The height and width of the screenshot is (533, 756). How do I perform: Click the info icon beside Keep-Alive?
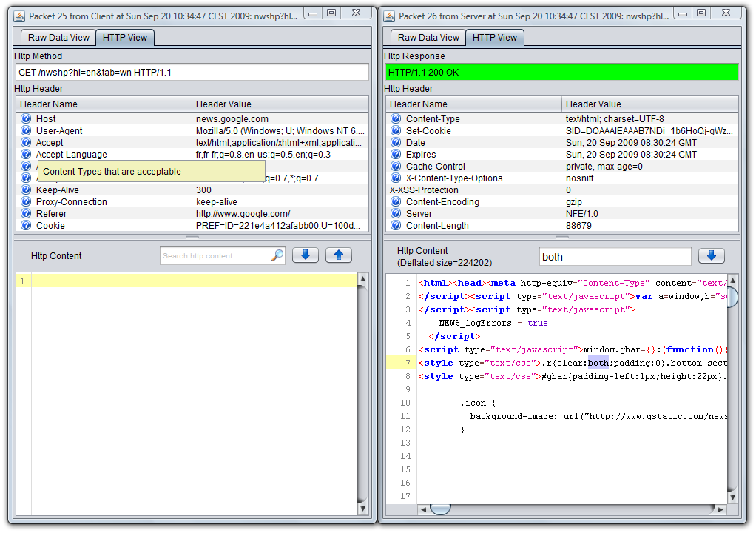click(x=26, y=190)
